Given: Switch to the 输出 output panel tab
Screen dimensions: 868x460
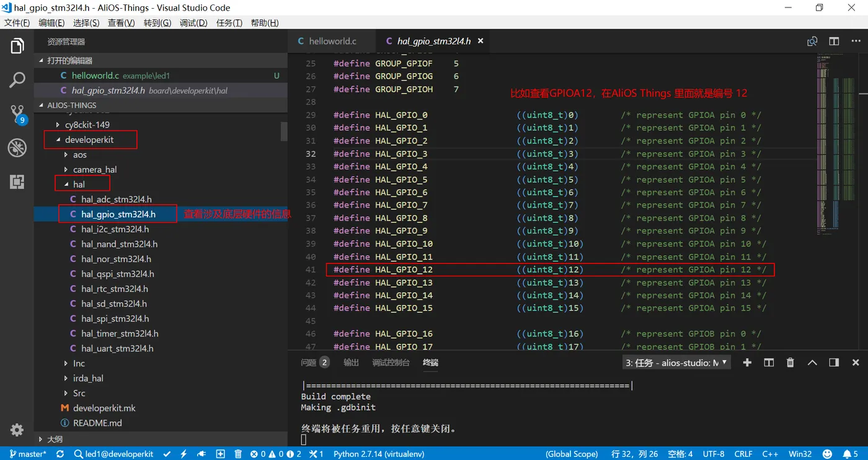Looking at the screenshot, I should [351, 363].
